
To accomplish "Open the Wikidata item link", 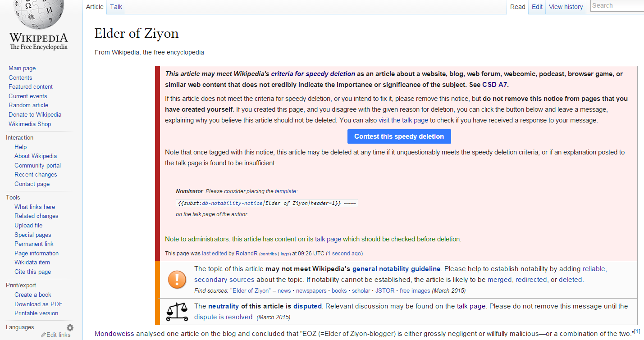I will pyautogui.click(x=32, y=263).
